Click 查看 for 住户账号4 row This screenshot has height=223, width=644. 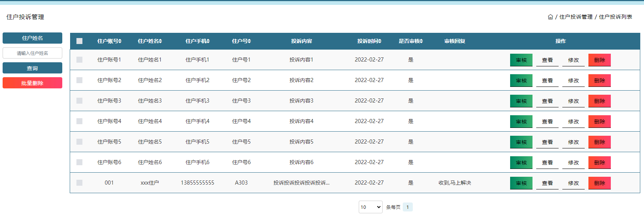tap(547, 122)
